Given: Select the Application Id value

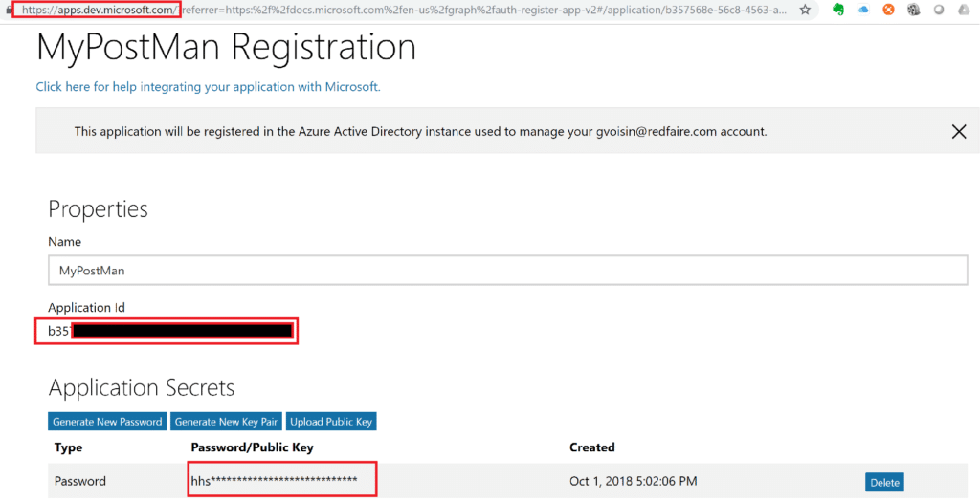Looking at the screenshot, I should point(170,331).
